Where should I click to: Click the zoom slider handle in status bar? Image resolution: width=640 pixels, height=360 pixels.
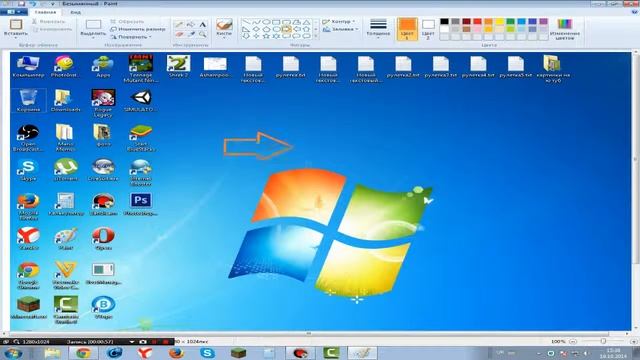(603, 341)
